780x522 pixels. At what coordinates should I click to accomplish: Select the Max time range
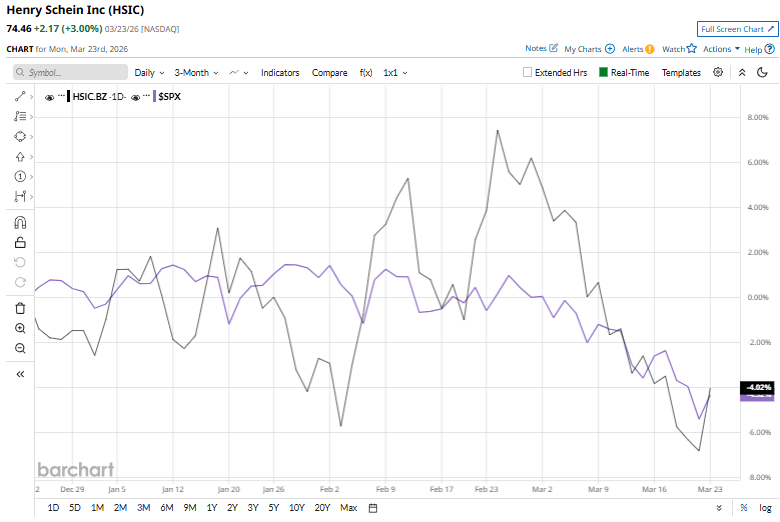coord(349,508)
